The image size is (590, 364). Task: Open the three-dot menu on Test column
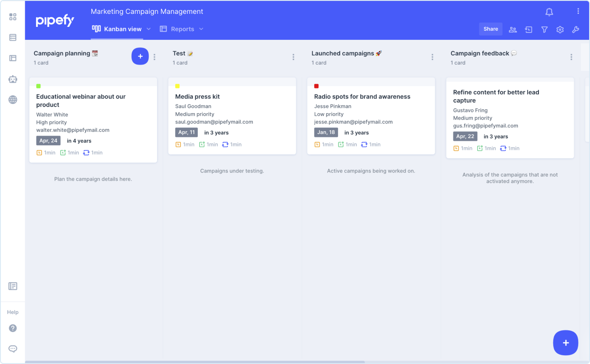point(293,57)
